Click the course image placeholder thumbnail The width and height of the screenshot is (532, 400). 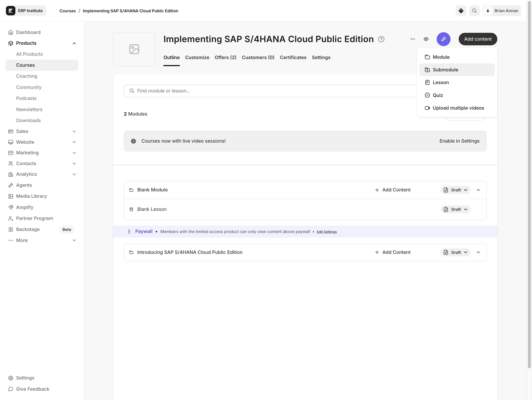134,49
